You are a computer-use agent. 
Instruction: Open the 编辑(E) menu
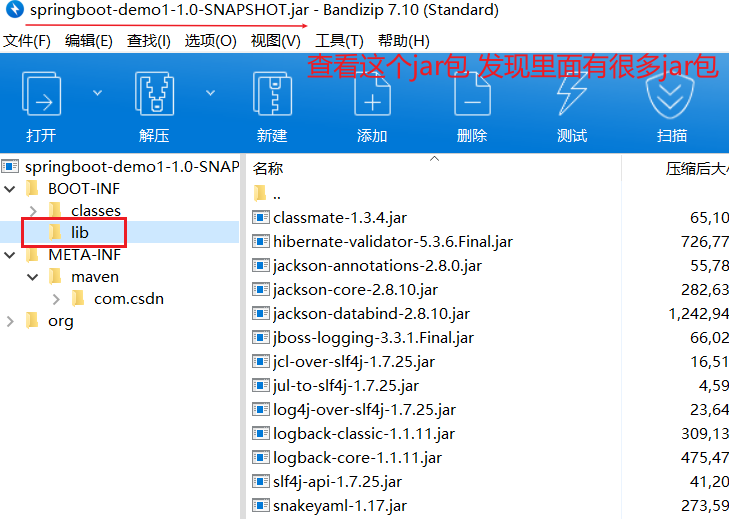click(x=88, y=41)
